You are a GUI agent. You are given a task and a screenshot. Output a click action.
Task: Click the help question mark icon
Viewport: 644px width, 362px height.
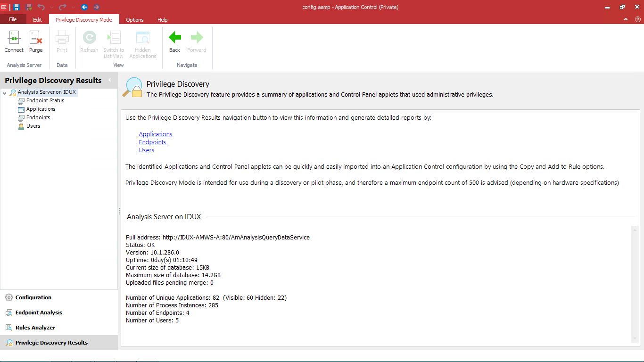pos(638,19)
